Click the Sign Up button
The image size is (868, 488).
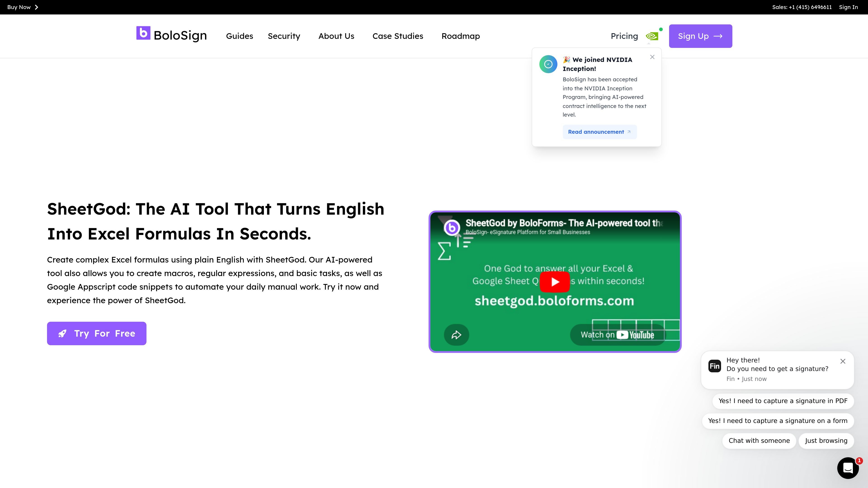point(701,36)
